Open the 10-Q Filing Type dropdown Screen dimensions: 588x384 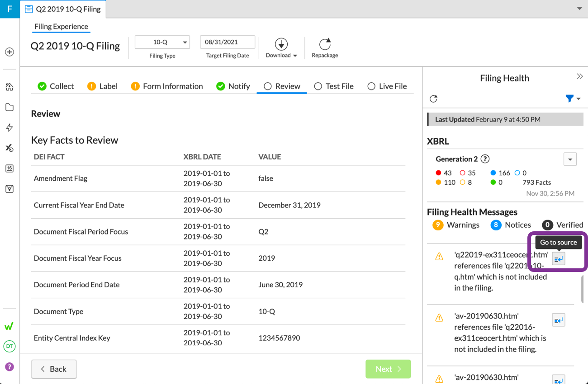tap(162, 42)
